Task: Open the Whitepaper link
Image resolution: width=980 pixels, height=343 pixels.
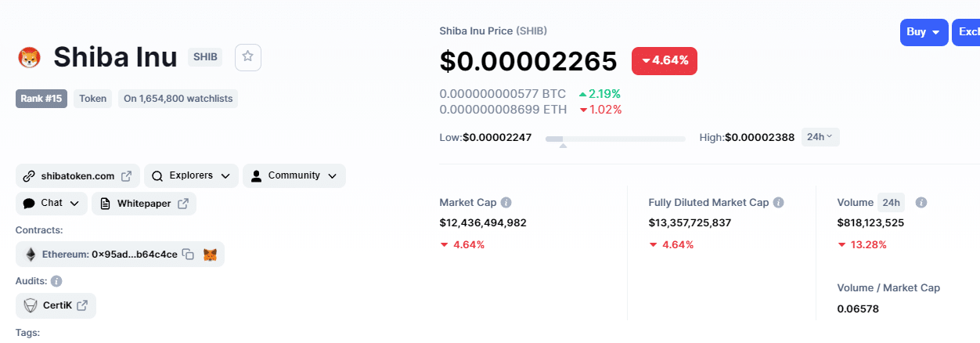Action: pyautogui.click(x=144, y=203)
